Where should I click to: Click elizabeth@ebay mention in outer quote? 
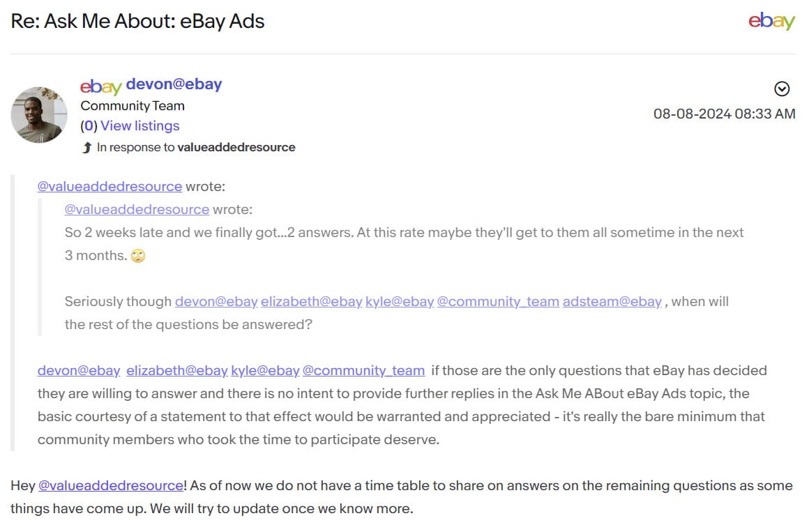coord(176,370)
